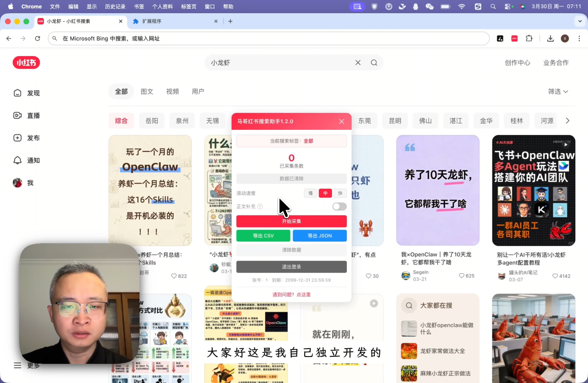Go forward in browser history
Image resolution: width=588 pixels, height=383 pixels.
(23, 38)
